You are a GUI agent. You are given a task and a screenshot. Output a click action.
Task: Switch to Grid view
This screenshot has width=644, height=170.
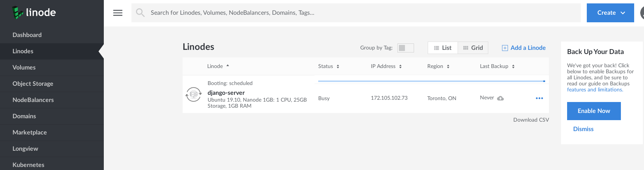tap(473, 48)
